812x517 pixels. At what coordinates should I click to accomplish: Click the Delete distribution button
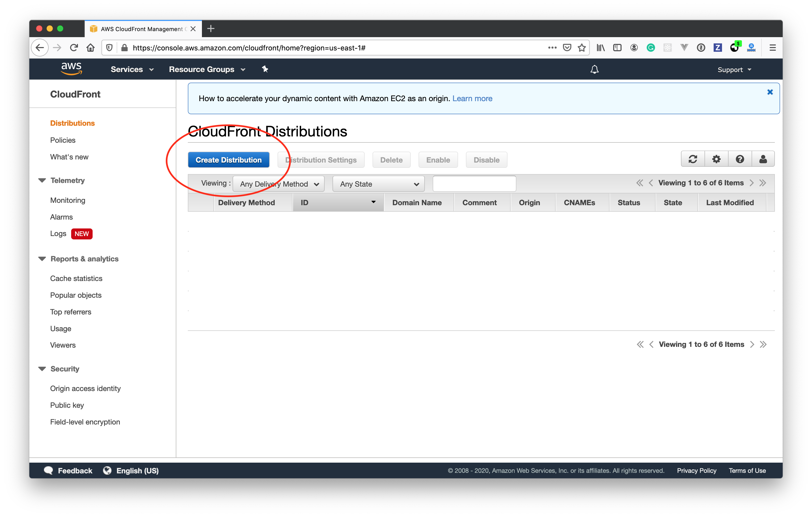(391, 159)
